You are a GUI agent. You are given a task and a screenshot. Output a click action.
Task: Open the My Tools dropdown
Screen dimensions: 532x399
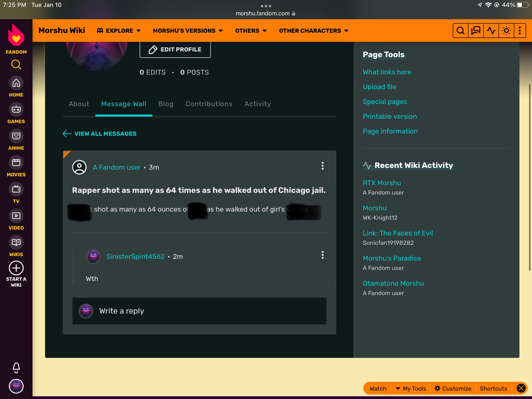coord(411,389)
